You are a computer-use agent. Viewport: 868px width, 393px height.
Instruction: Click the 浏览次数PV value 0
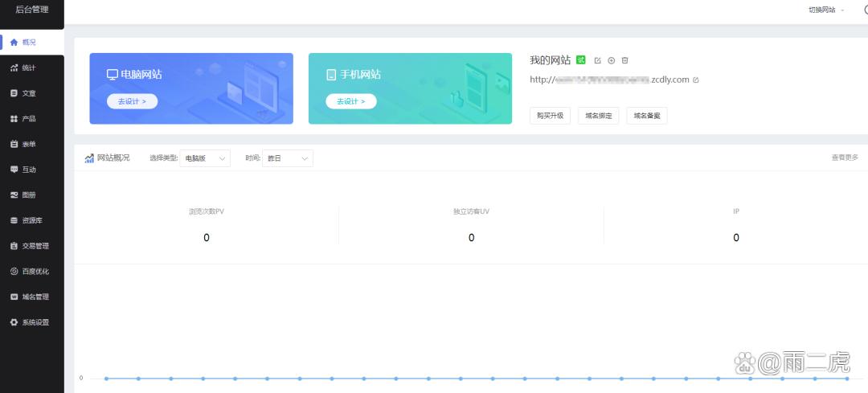[x=207, y=237]
